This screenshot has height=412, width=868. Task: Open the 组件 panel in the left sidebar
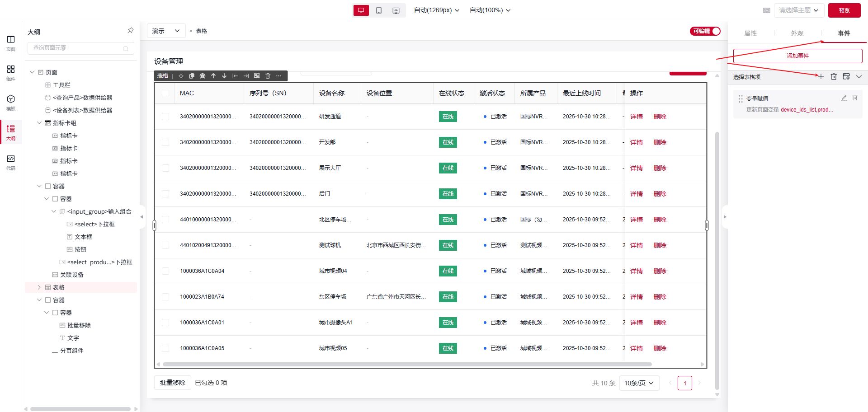tap(11, 72)
